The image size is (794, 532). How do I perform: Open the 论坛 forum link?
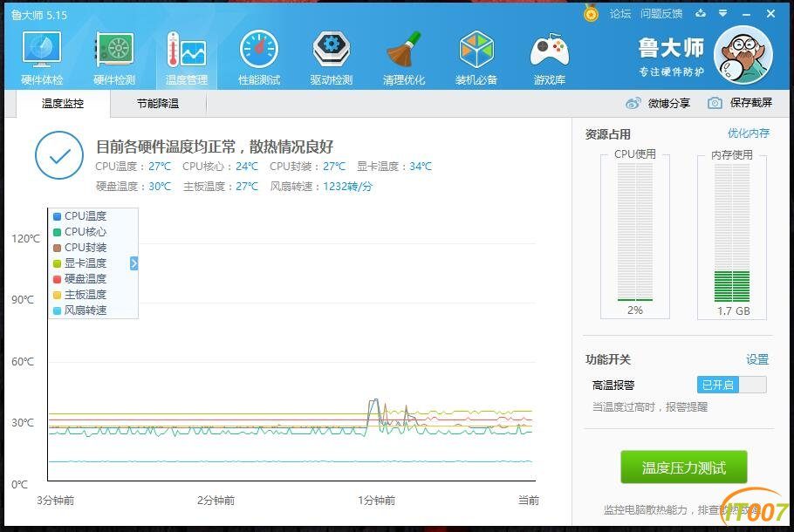pyautogui.click(x=620, y=14)
